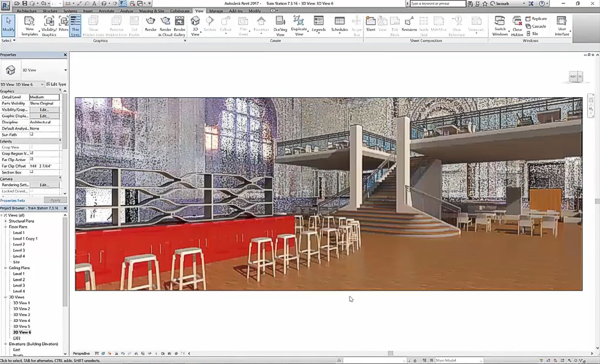This screenshot has width=600, height=364.
Task: Open the Switch Windows tool
Action: point(500,26)
